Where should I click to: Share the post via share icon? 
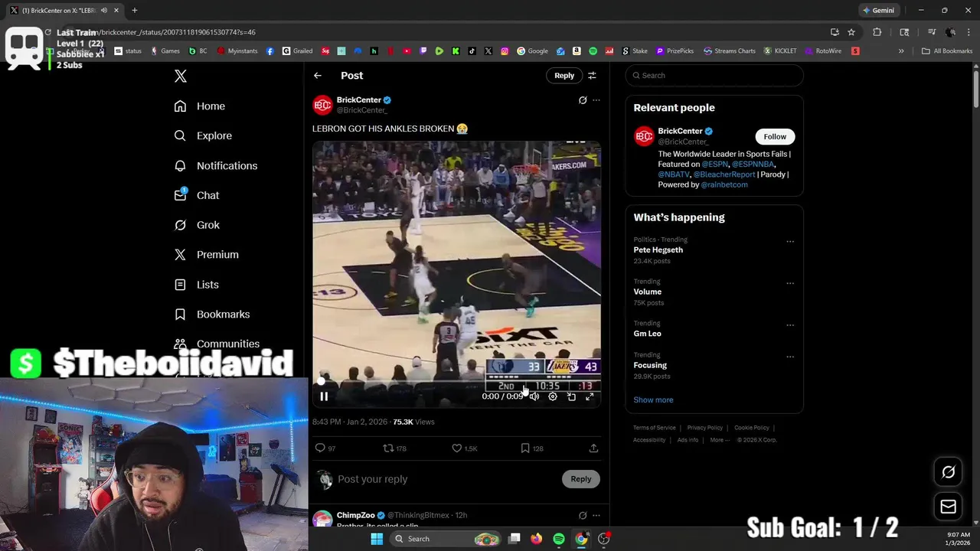click(x=593, y=448)
